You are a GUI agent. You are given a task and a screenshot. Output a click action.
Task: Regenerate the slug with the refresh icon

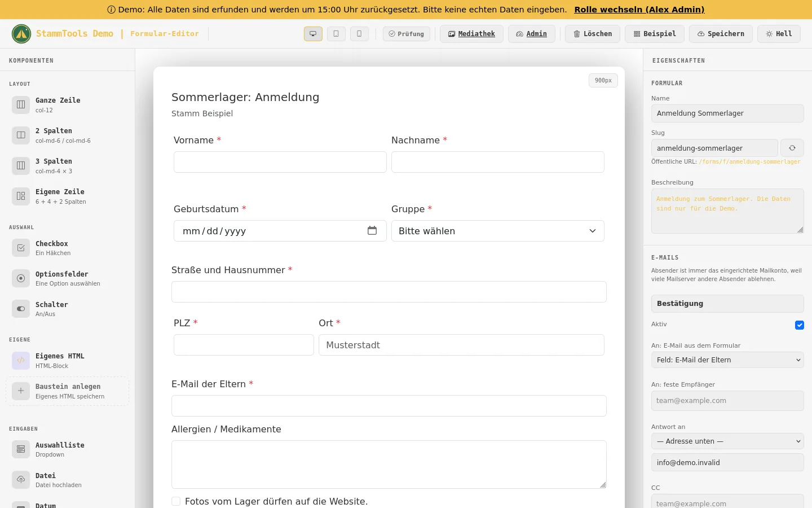[792, 148]
